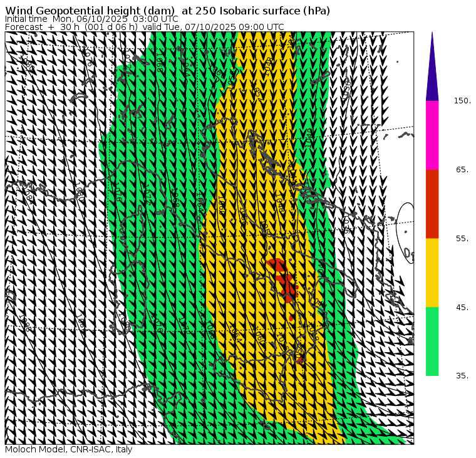Select the "45." legend value label

pyautogui.click(x=462, y=307)
